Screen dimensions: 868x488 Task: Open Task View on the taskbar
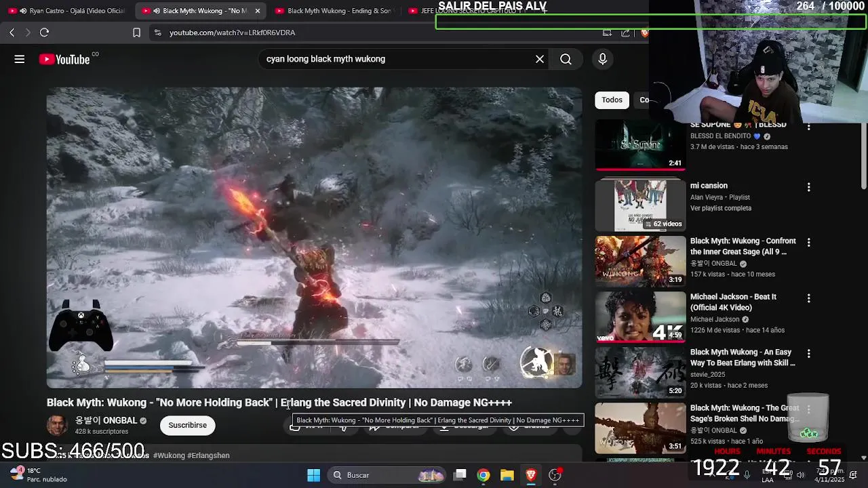460,475
